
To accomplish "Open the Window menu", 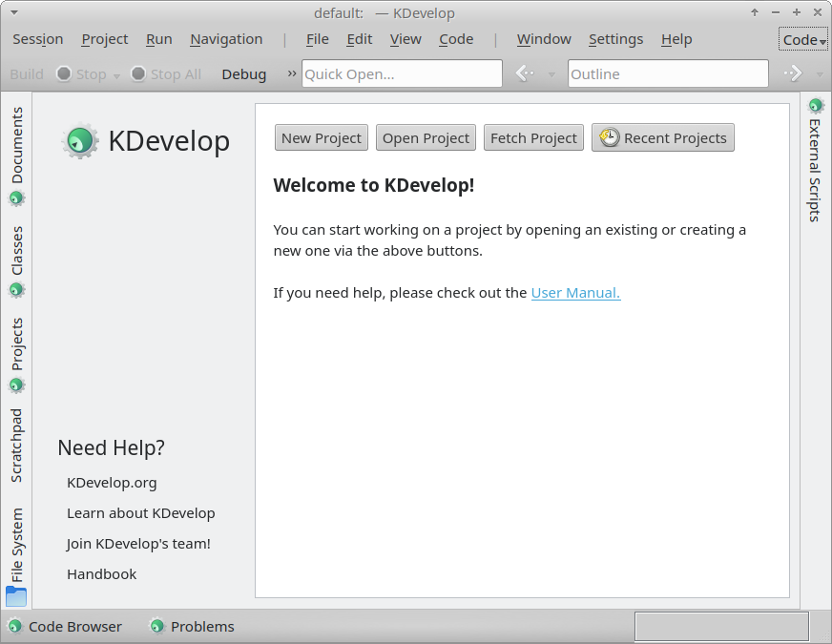I will [x=544, y=39].
